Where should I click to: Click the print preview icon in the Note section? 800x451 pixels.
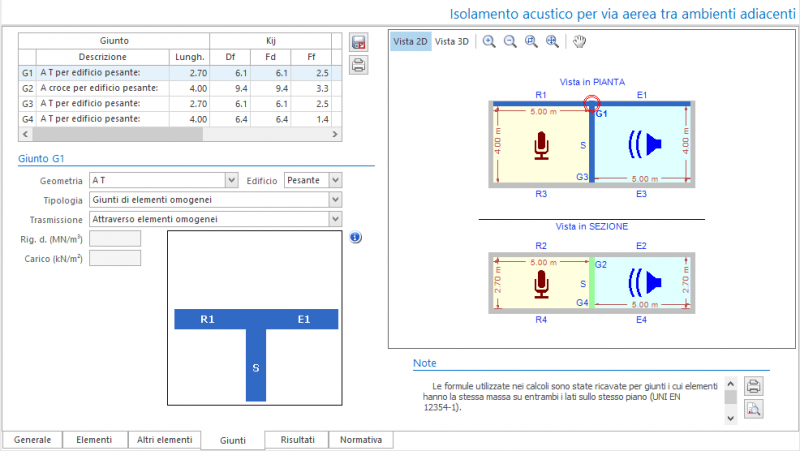coord(754,409)
